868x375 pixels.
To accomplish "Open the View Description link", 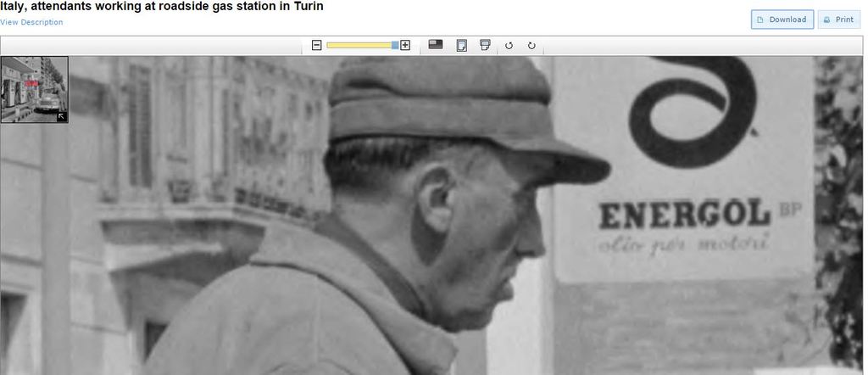I will (x=31, y=22).
